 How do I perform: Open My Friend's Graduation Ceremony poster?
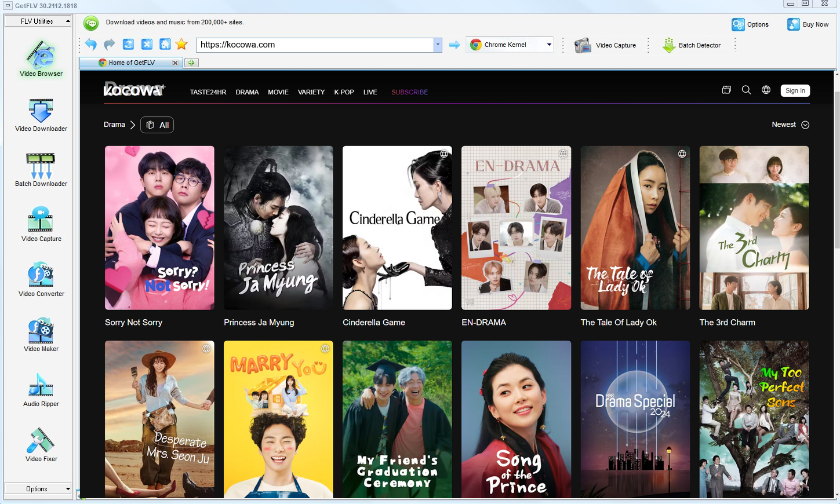click(x=397, y=419)
